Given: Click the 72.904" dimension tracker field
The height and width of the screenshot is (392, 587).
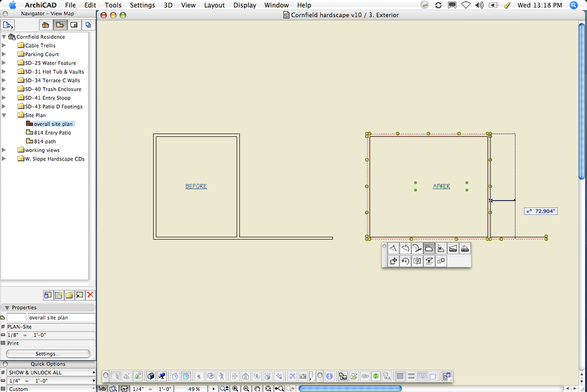Looking at the screenshot, I should [541, 211].
